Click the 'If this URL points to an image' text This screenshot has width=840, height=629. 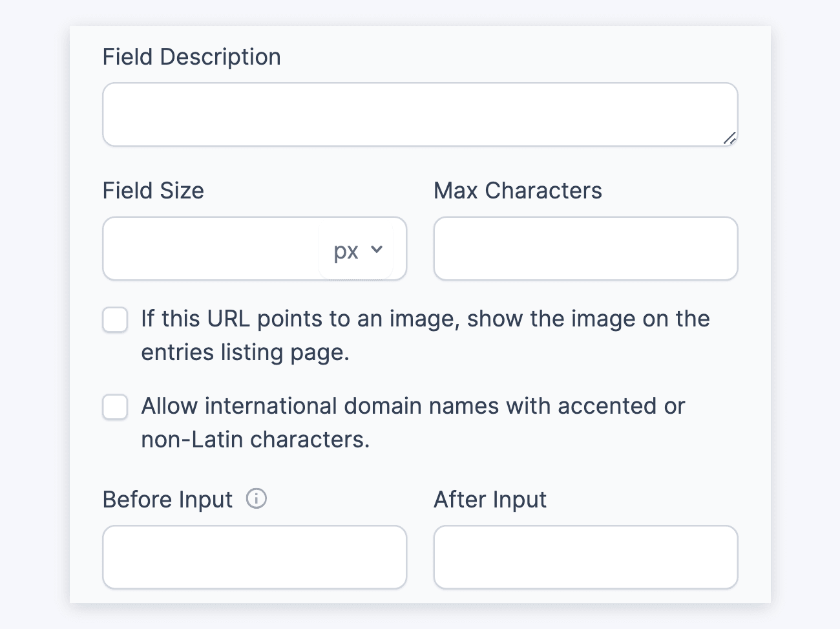coord(425,336)
